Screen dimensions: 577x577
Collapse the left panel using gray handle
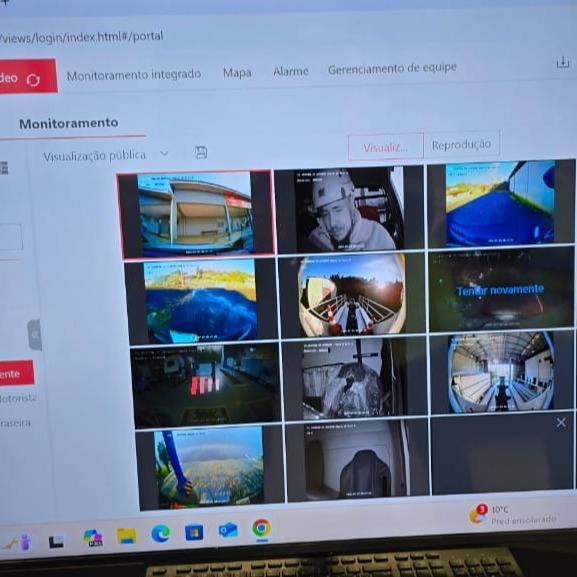click(35, 334)
